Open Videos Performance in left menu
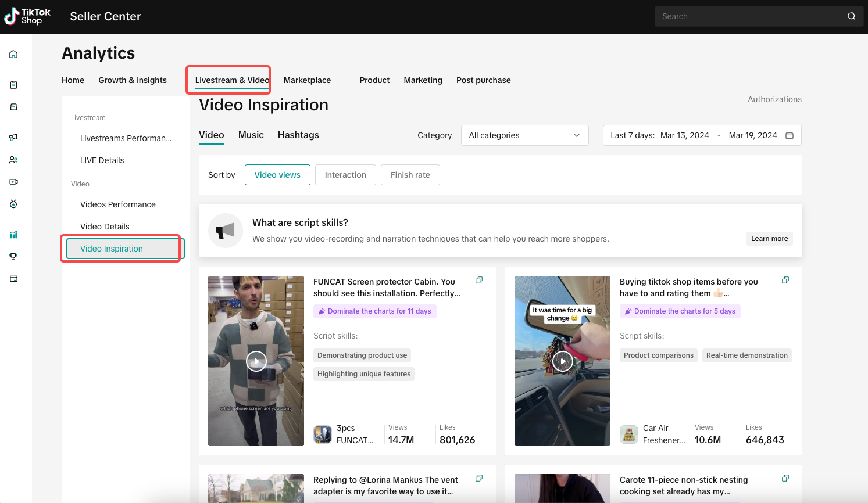Screen dimensions: 868x503 [118, 204]
